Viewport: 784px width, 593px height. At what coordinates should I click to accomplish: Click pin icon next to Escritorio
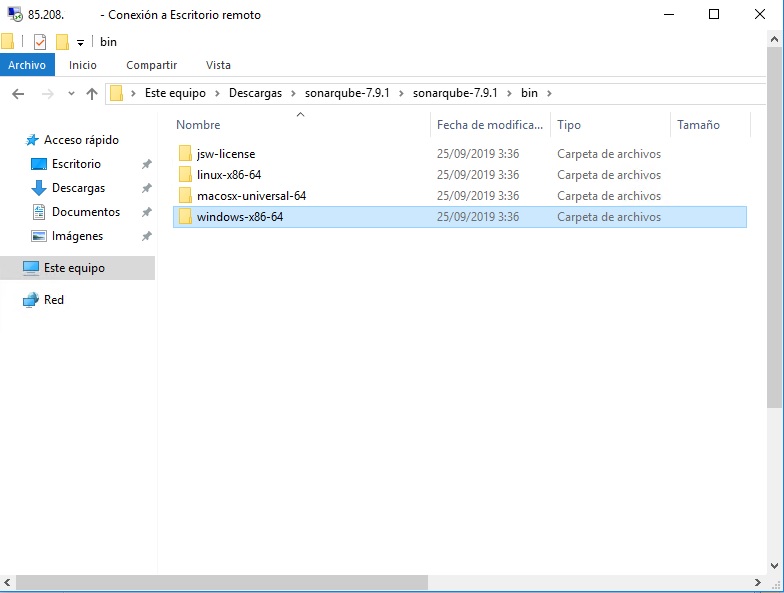click(146, 164)
